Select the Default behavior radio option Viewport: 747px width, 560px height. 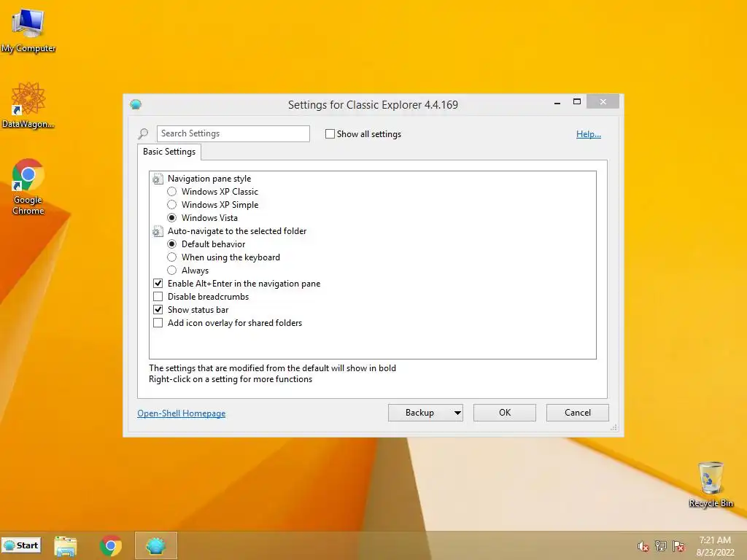coord(172,244)
